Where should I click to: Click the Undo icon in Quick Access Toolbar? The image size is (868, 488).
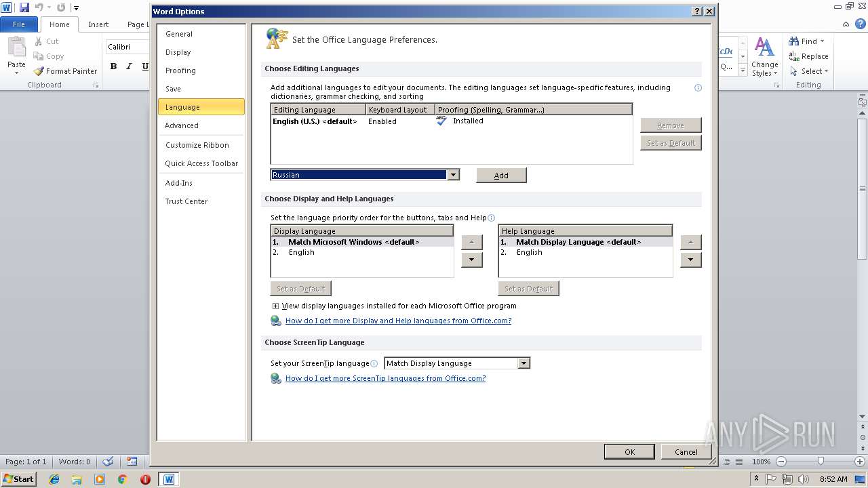(39, 7)
